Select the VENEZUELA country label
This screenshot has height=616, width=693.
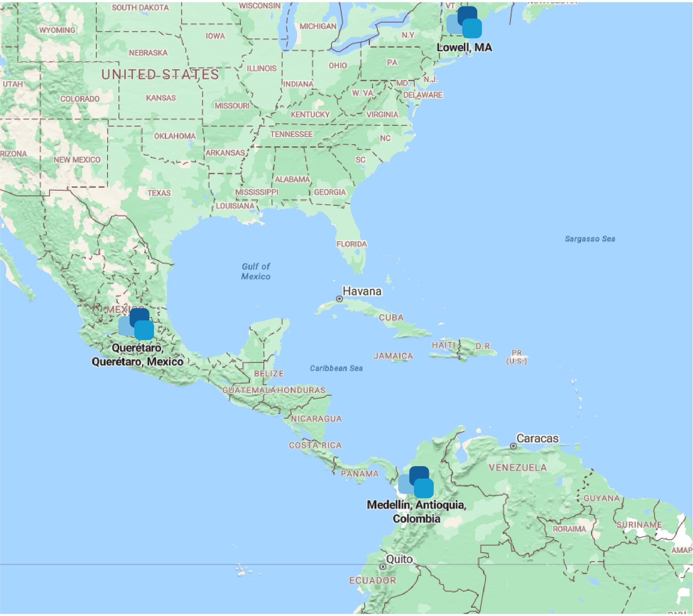pyautogui.click(x=517, y=468)
